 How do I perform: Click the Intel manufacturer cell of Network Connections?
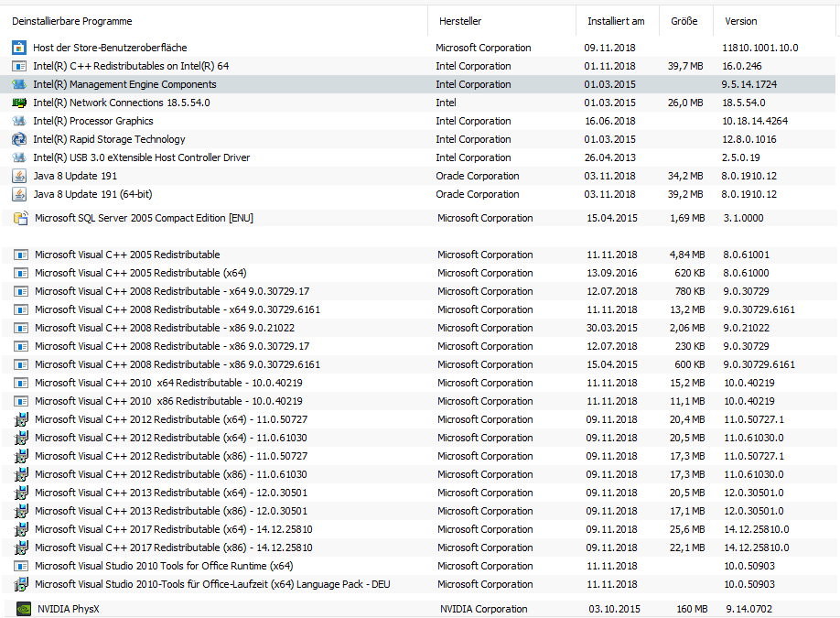[x=446, y=103]
